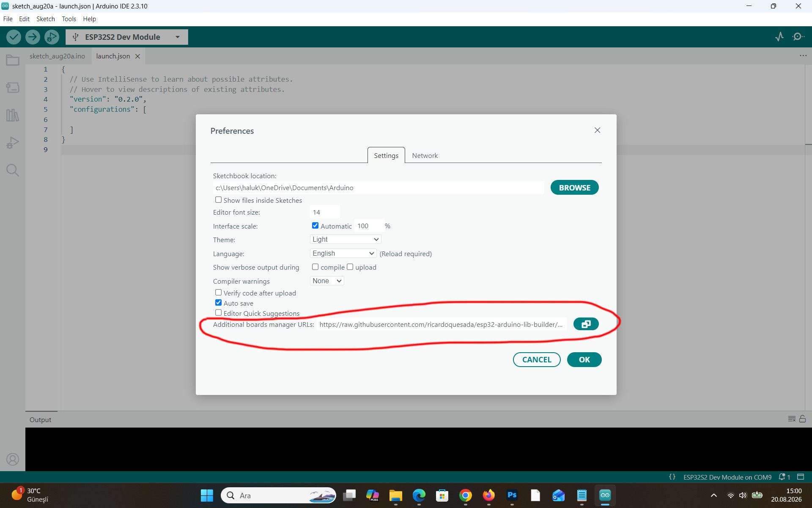Screen dimensions: 812x508
Task: Open the Sketchbook folder sidebar icon
Action: (x=13, y=60)
